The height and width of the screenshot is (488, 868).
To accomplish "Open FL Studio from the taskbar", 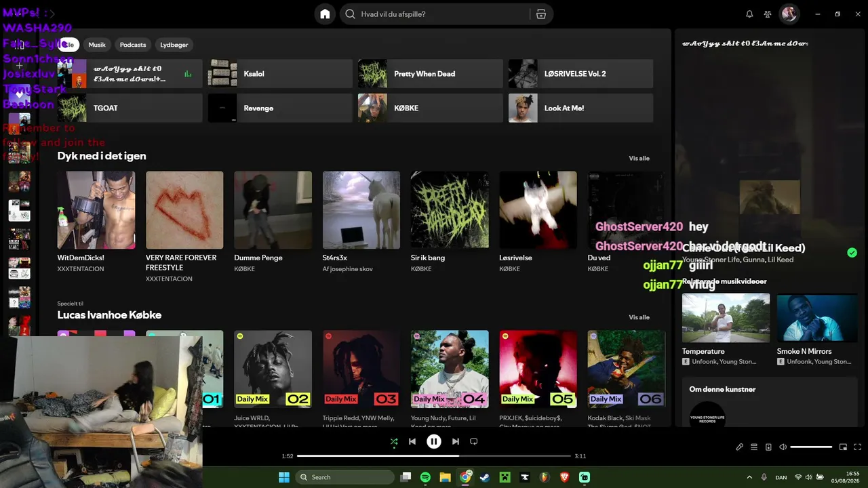I will [545, 477].
